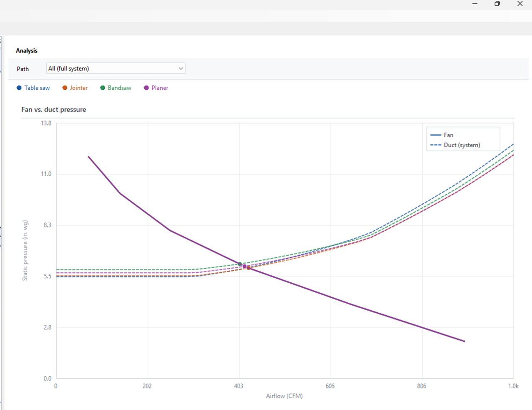
Task: Click the 605 airflow axis tick label
Action: (330, 386)
